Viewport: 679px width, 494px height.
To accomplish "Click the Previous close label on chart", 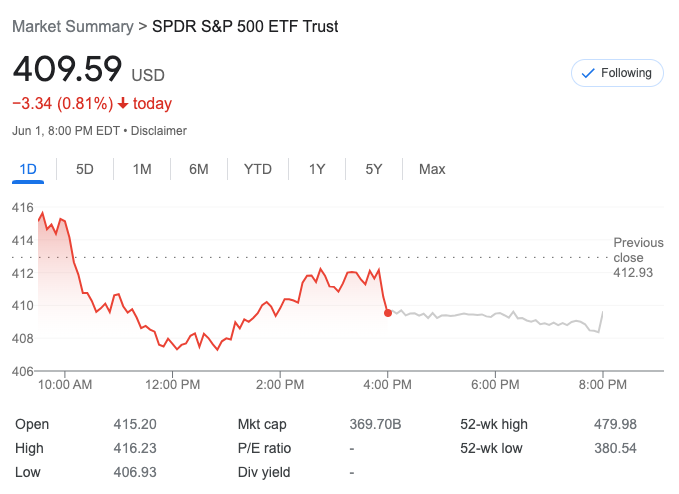I will [x=638, y=250].
